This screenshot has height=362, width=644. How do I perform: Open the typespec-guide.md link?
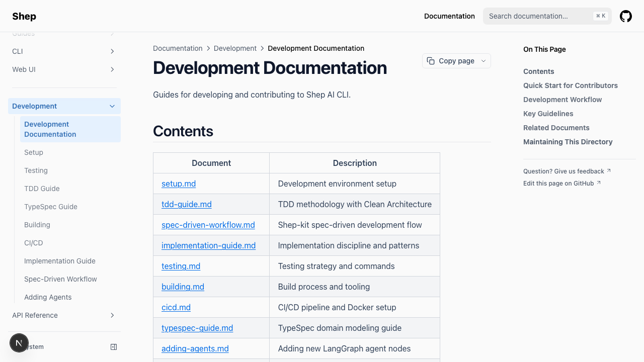197,328
